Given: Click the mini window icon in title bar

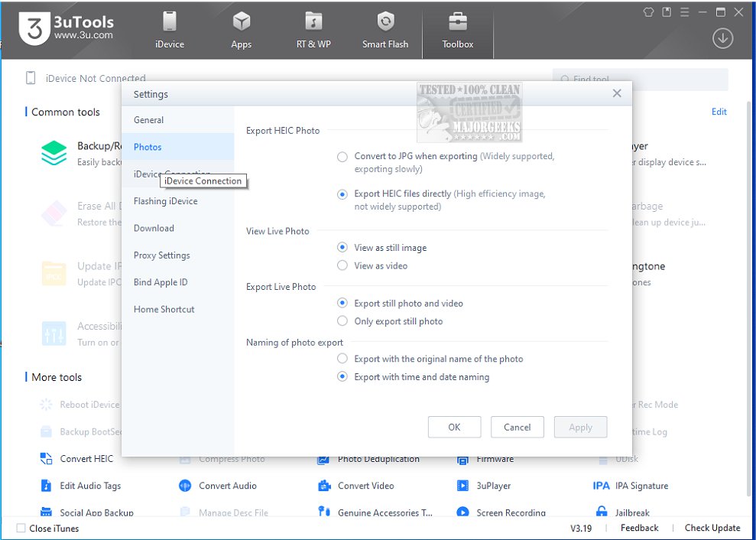Looking at the screenshot, I should 667,12.
